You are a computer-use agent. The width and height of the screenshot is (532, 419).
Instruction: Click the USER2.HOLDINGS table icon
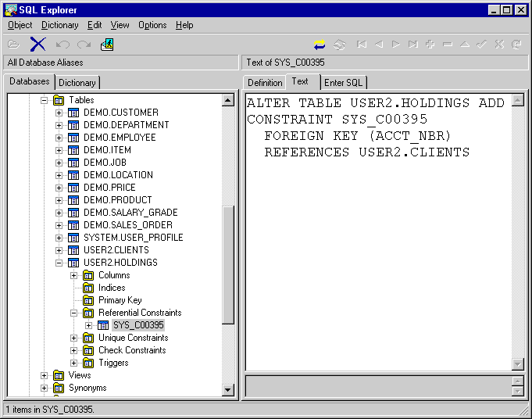(73, 263)
